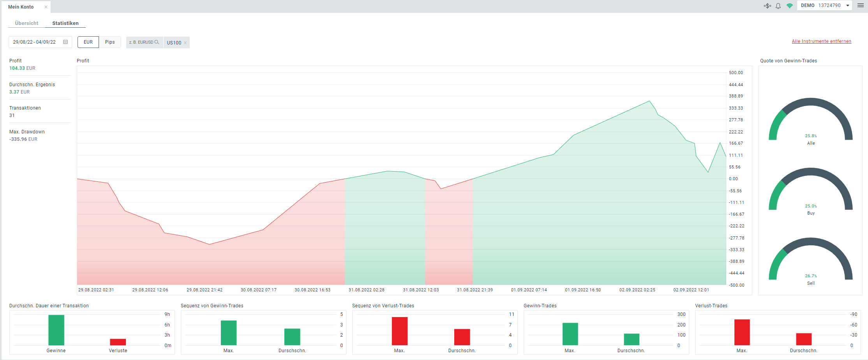Close the Mein Konto tab

click(46, 7)
